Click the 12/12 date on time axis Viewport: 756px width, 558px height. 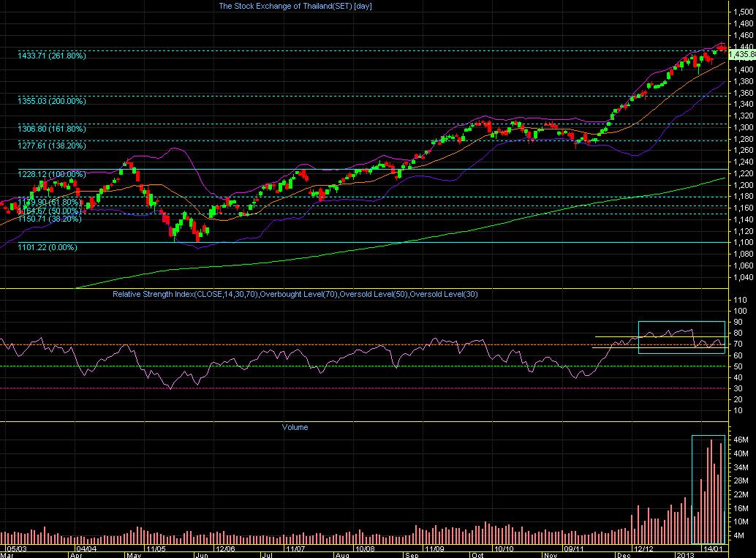pyautogui.click(x=643, y=548)
